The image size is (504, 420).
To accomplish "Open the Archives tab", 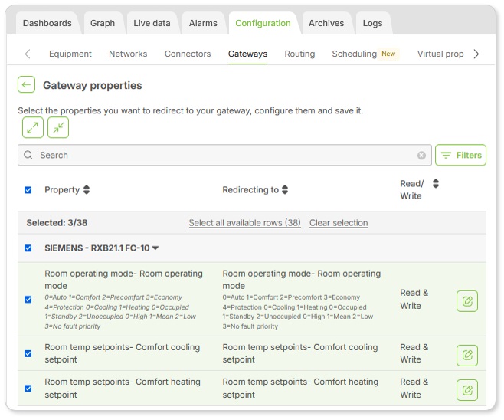I will coord(326,23).
